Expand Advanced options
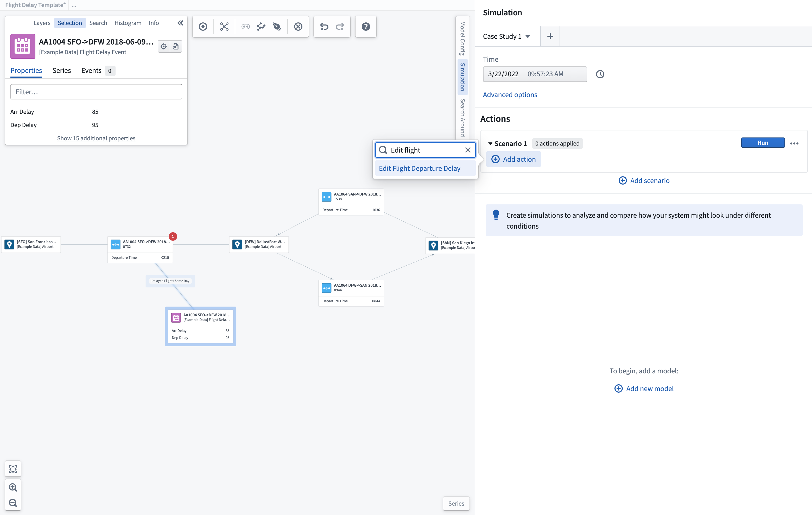The image size is (812, 515). pyautogui.click(x=510, y=95)
